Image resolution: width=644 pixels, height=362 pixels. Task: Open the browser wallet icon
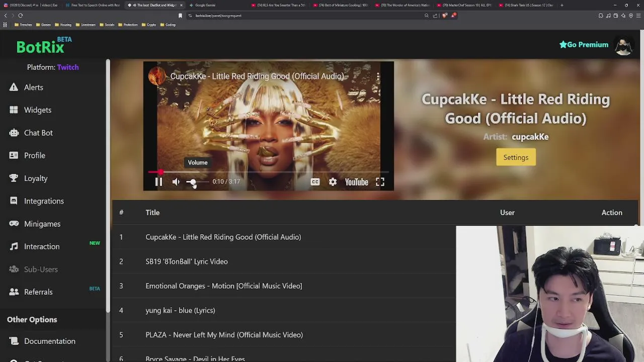[x=616, y=16]
